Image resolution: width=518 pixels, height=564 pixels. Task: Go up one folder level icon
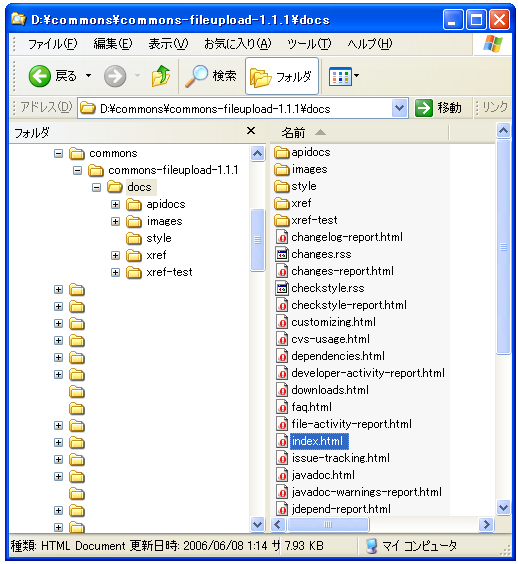click(160, 76)
